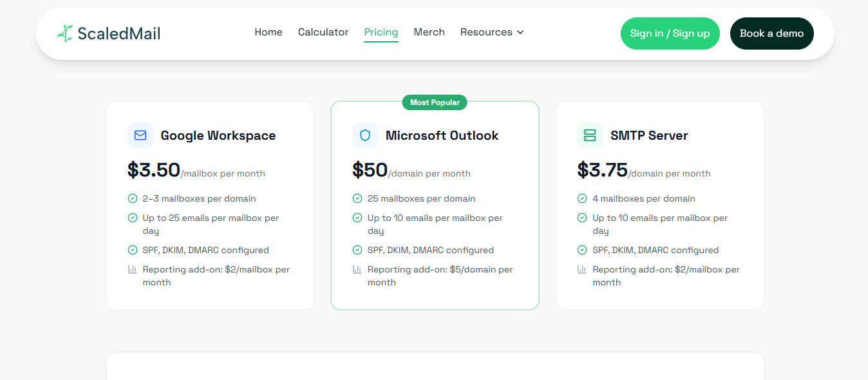Click Microsoft Outlook Up to 10 emails checkmark
The width and height of the screenshot is (868, 380).
tap(357, 218)
